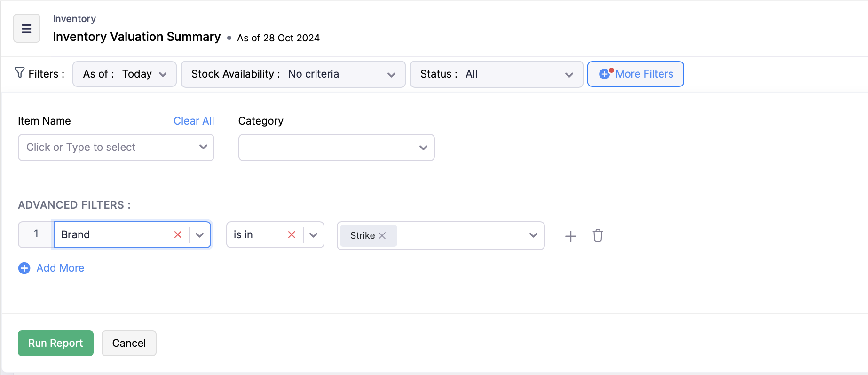Open the brand values dropdown arrow
This screenshot has width=868, height=375.
tap(533, 235)
